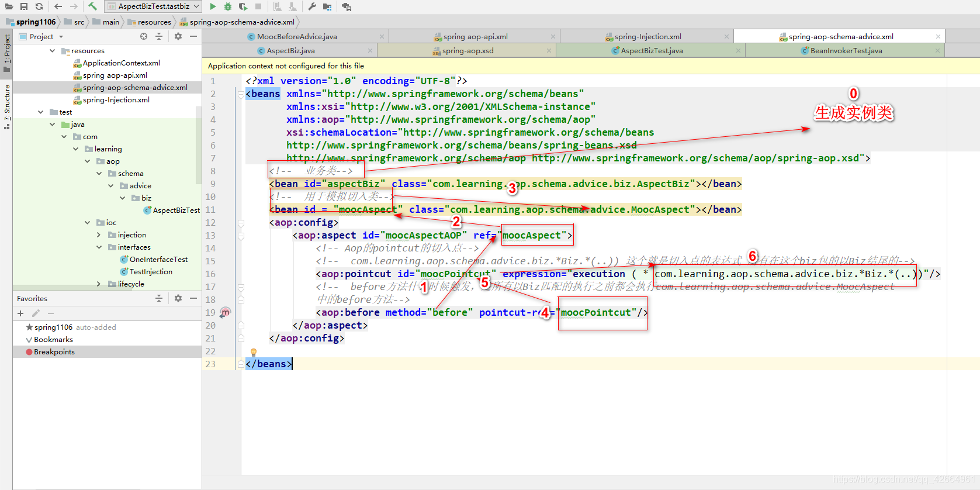Click the light bulb intention icon on line 22

pyautogui.click(x=254, y=352)
